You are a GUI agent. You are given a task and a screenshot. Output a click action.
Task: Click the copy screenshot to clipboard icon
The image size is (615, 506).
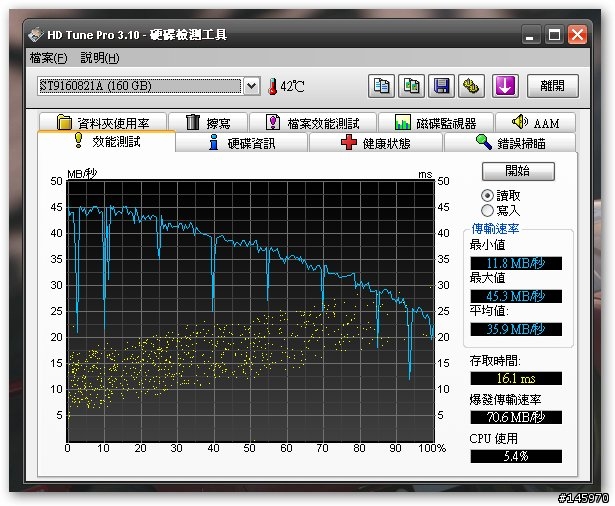pyautogui.click(x=411, y=86)
